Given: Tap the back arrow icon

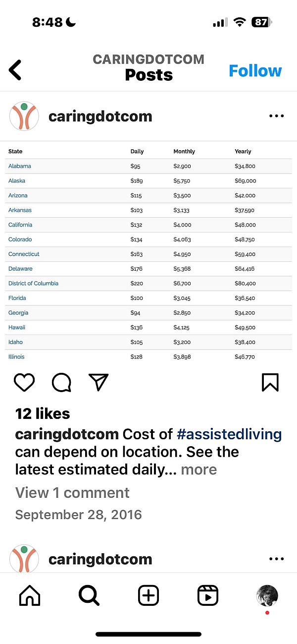Looking at the screenshot, I should (15, 70).
